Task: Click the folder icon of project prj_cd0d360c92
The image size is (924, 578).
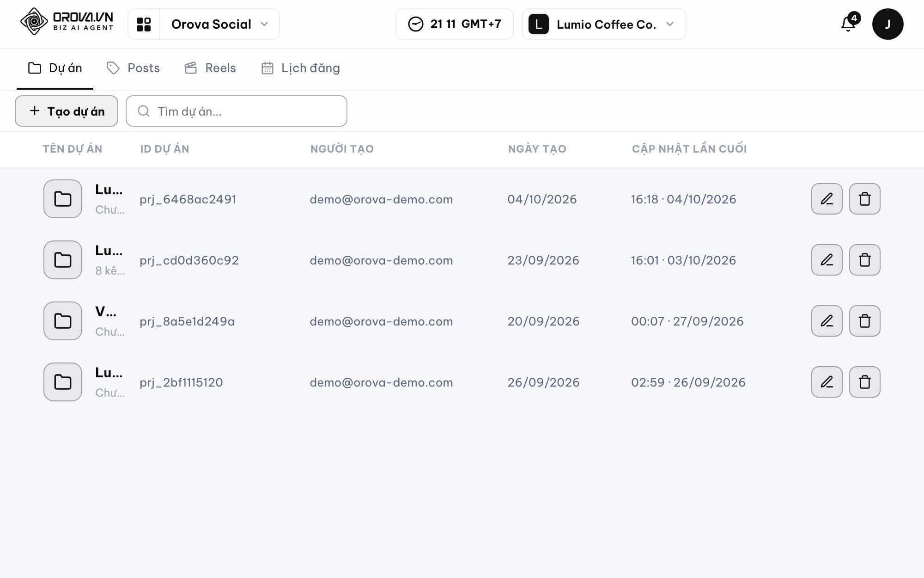Action: 63,260
